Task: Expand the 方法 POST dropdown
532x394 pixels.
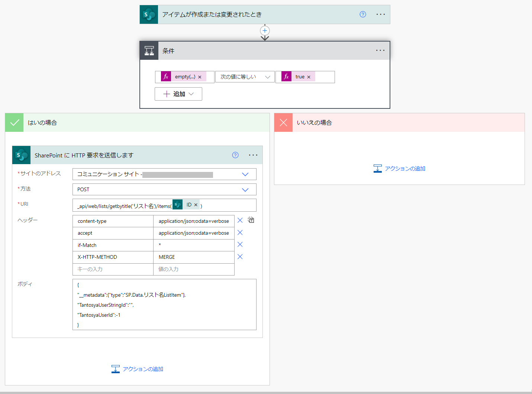Action: tap(245, 189)
